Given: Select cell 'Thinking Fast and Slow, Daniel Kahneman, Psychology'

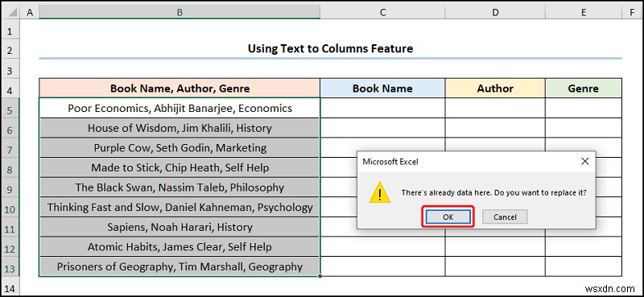Looking at the screenshot, I should 180,207.
